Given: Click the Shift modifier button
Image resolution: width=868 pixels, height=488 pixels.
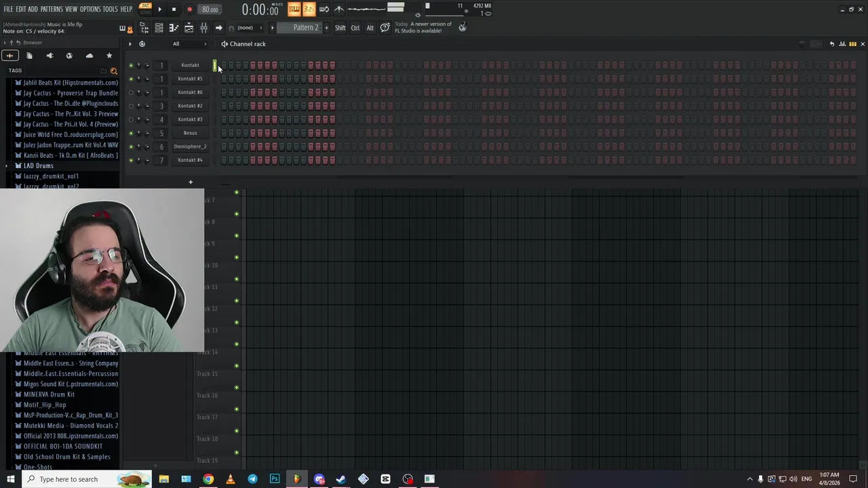Looking at the screenshot, I should [x=340, y=28].
